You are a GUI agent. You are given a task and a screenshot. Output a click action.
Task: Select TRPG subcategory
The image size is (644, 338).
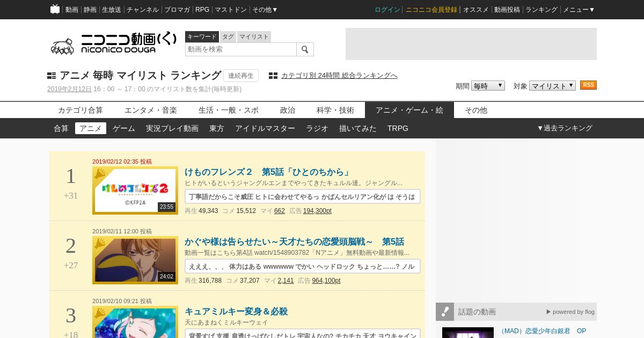click(x=398, y=128)
